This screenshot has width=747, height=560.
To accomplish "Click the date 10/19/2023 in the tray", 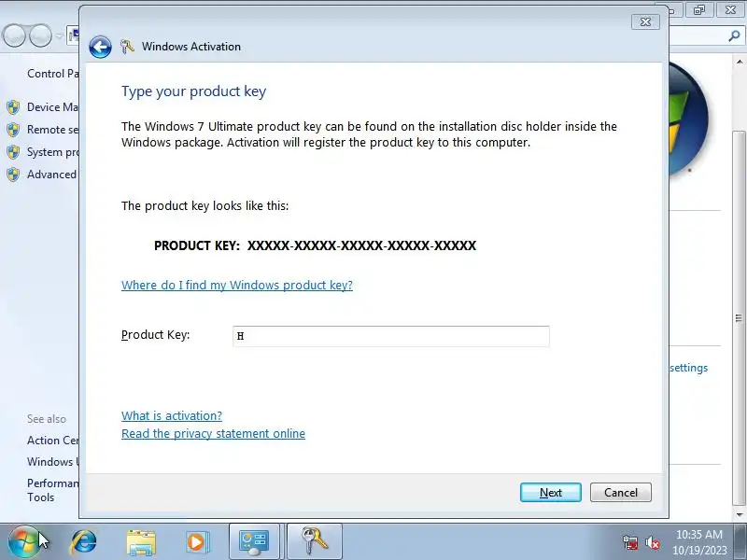I will [698, 551].
